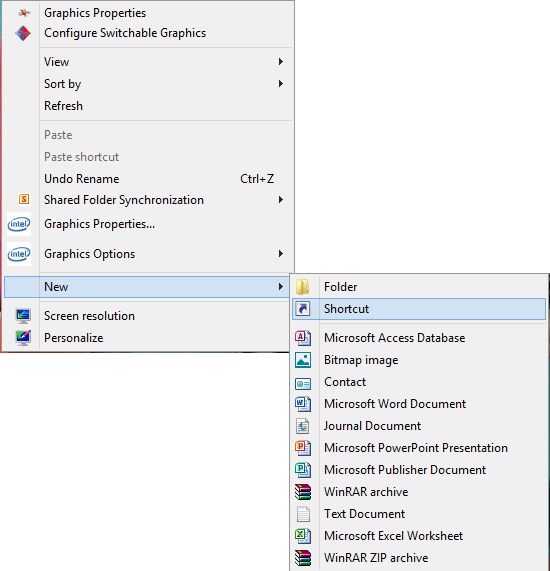Create a new Journal Document

click(419, 426)
